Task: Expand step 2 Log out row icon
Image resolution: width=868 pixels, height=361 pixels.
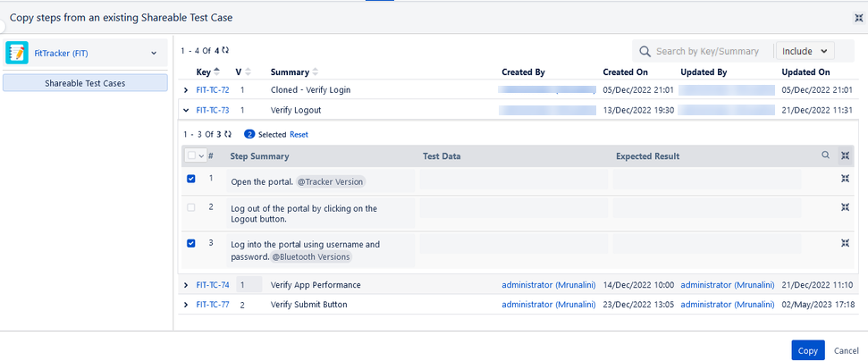Action: tap(845, 207)
